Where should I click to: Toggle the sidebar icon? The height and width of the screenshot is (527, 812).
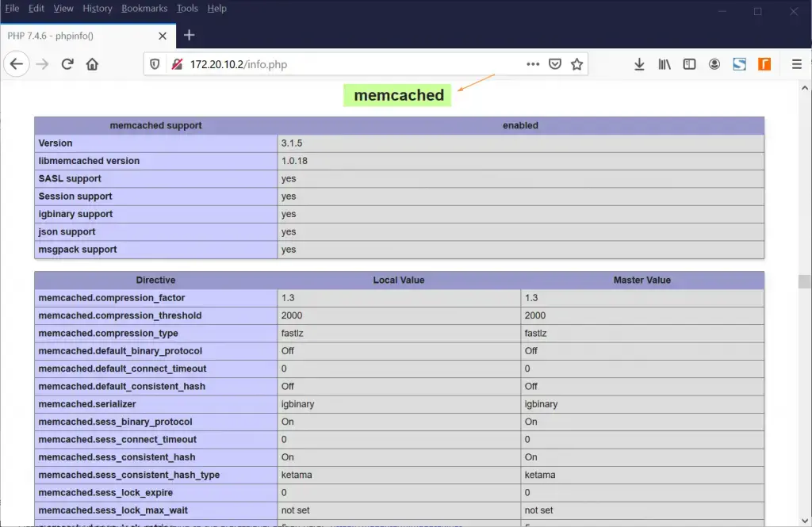[689, 63]
